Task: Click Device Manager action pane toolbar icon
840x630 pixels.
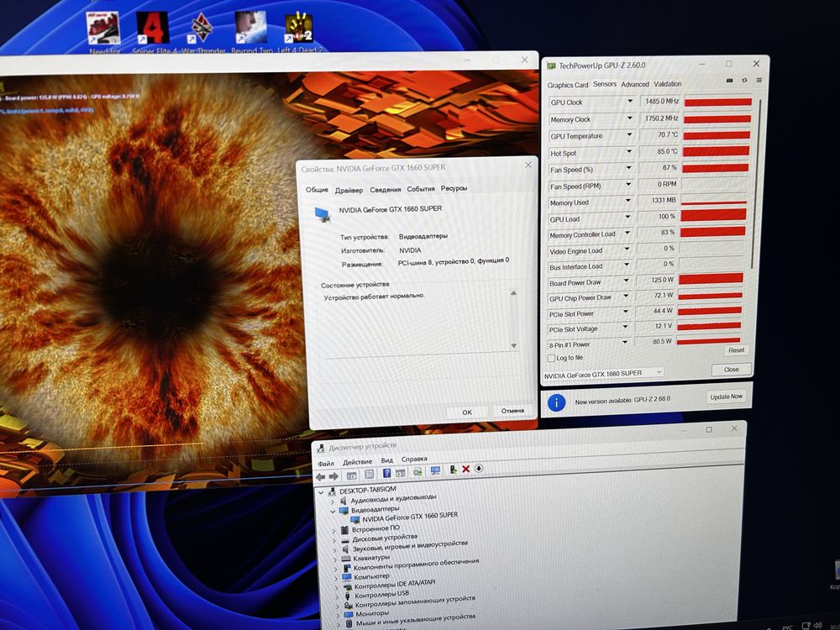Action: coord(400,472)
